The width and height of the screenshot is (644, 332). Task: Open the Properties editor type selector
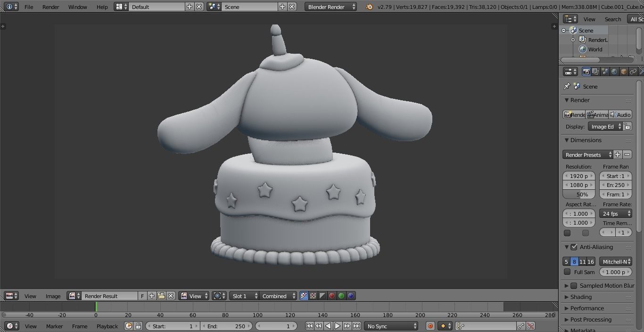570,72
